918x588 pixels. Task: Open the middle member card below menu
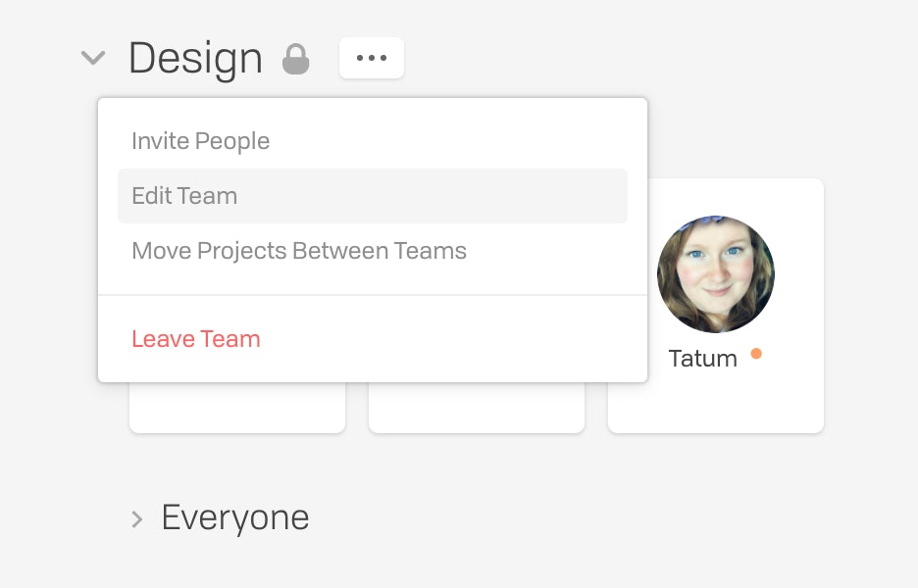coord(477,408)
